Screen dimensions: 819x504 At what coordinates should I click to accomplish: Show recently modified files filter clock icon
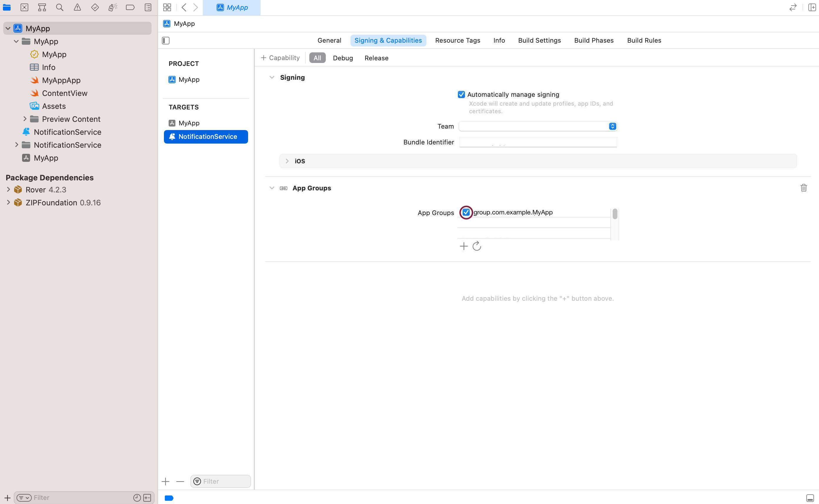[x=137, y=498]
